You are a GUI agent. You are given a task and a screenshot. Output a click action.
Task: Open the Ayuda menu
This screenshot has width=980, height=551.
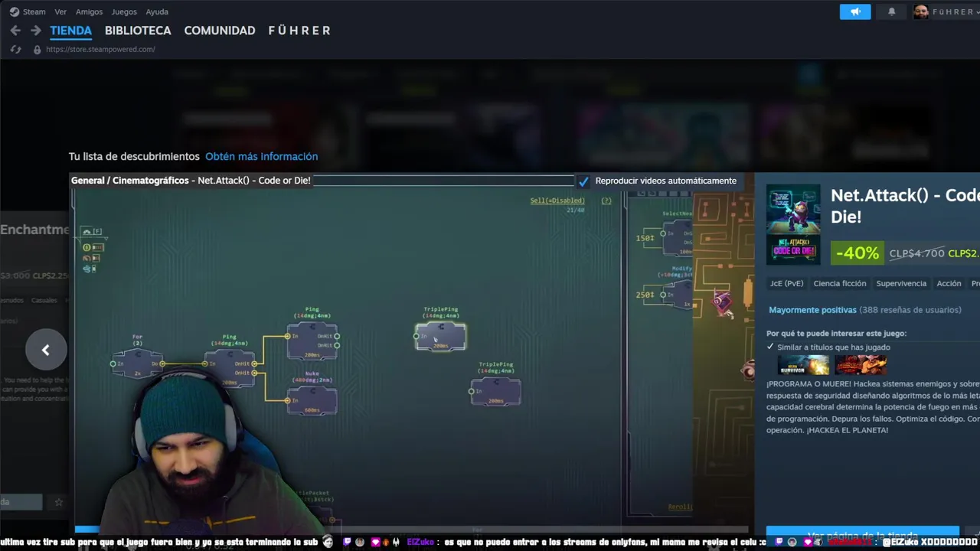(x=157, y=11)
